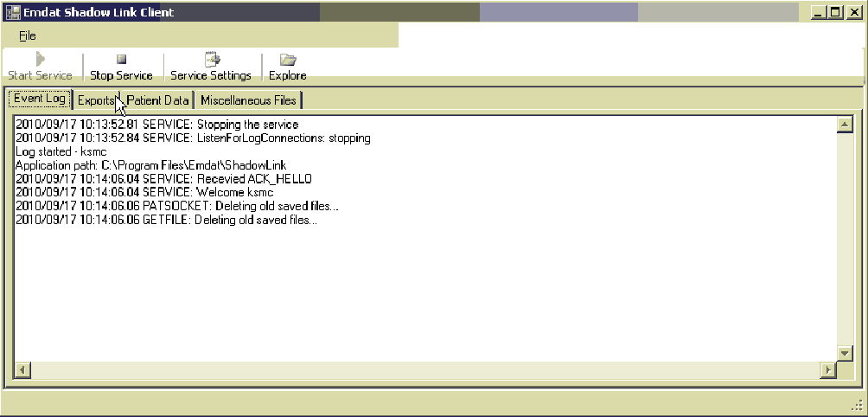This screenshot has width=868, height=417.
Task: Click the log's scroll down arrow
Action: point(844,353)
